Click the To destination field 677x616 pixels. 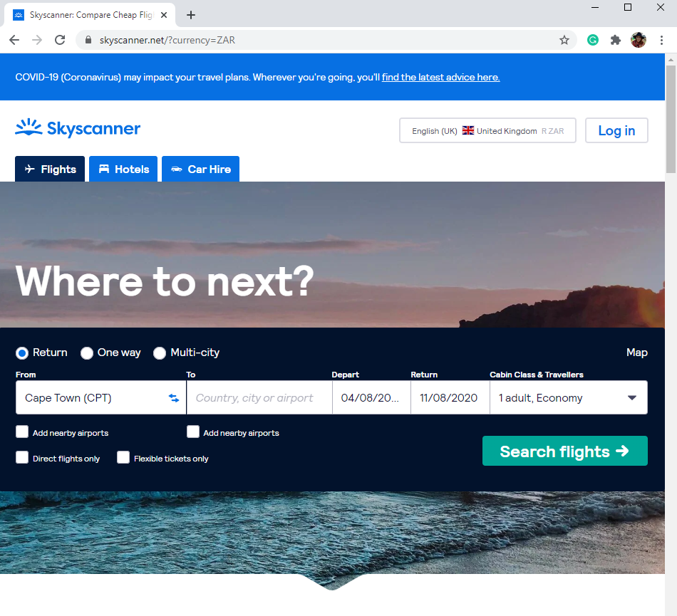point(259,397)
